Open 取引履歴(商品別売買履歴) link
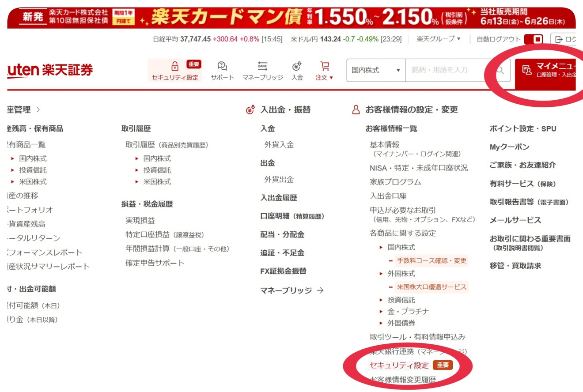This screenshot has height=392, width=583. coord(167,144)
